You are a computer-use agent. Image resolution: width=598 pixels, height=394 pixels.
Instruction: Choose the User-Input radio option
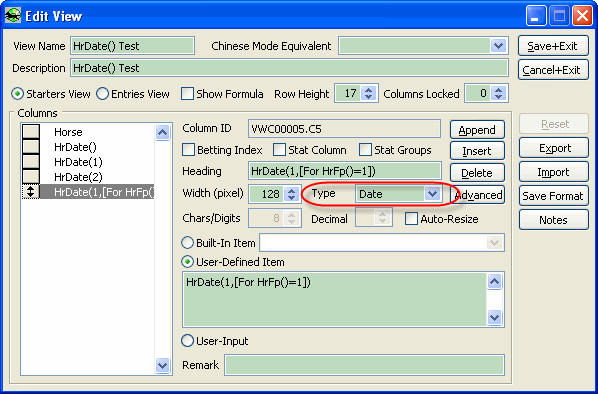click(187, 341)
